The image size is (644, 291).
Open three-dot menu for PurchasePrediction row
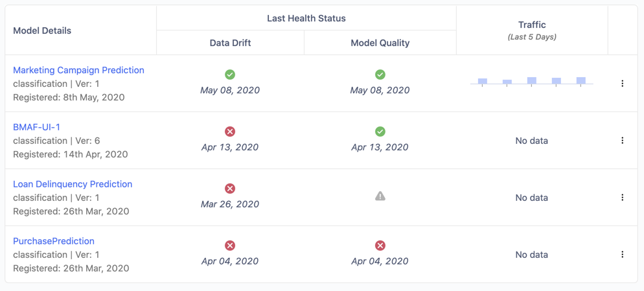(623, 255)
